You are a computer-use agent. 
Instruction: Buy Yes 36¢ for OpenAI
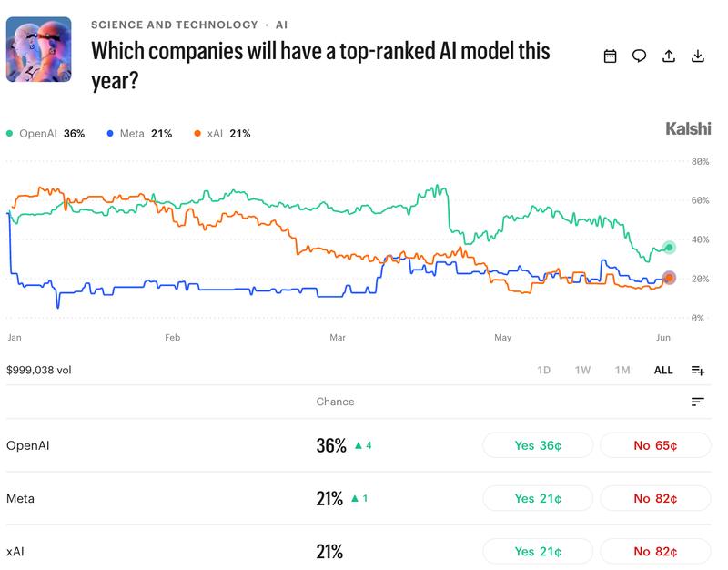coord(538,445)
